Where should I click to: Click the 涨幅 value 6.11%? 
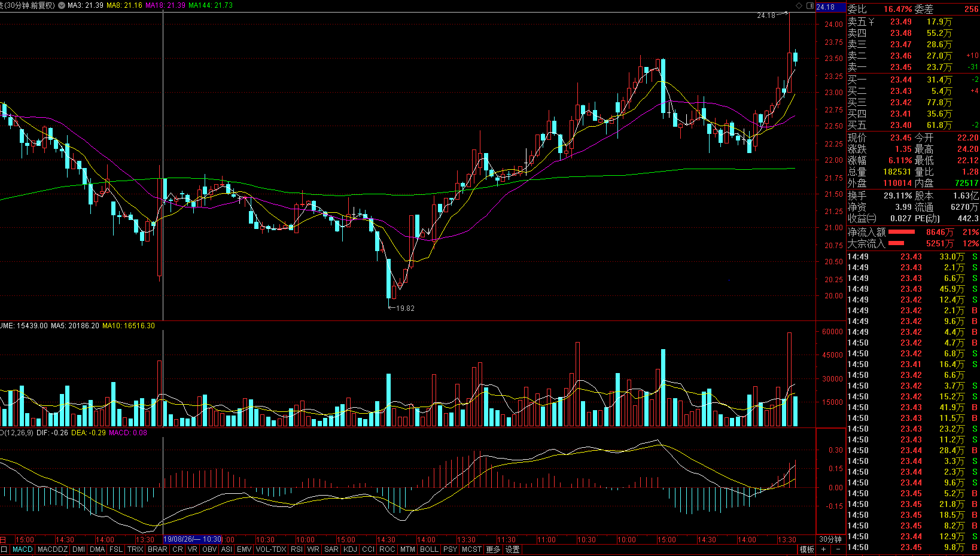tap(900, 160)
